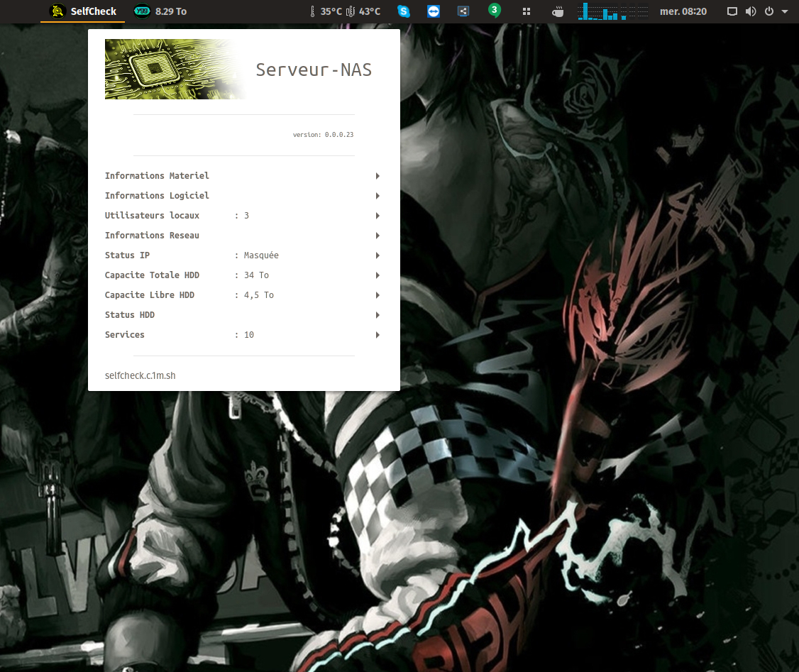Expand the Services submenu arrow
This screenshot has width=799, height=672.
378,335
